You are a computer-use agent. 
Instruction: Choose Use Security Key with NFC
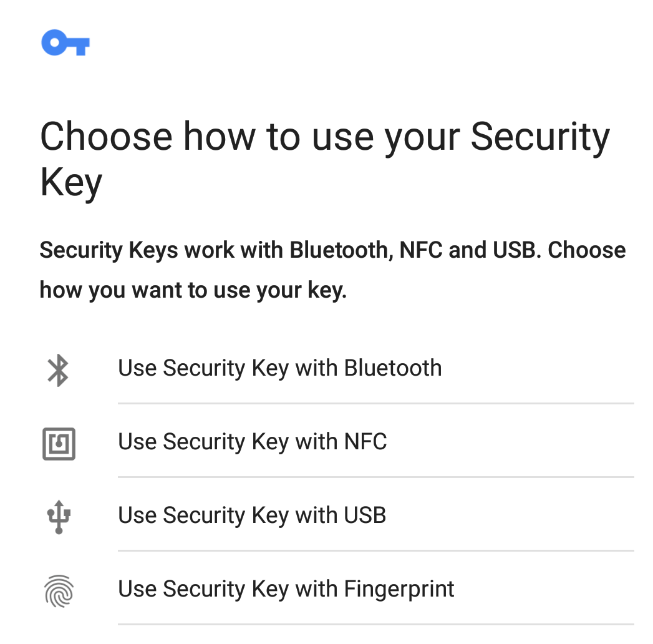point(252,442)
